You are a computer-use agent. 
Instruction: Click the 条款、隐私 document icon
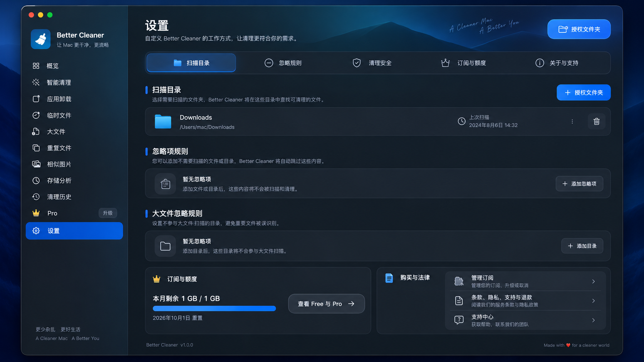[x=459, y=301]
